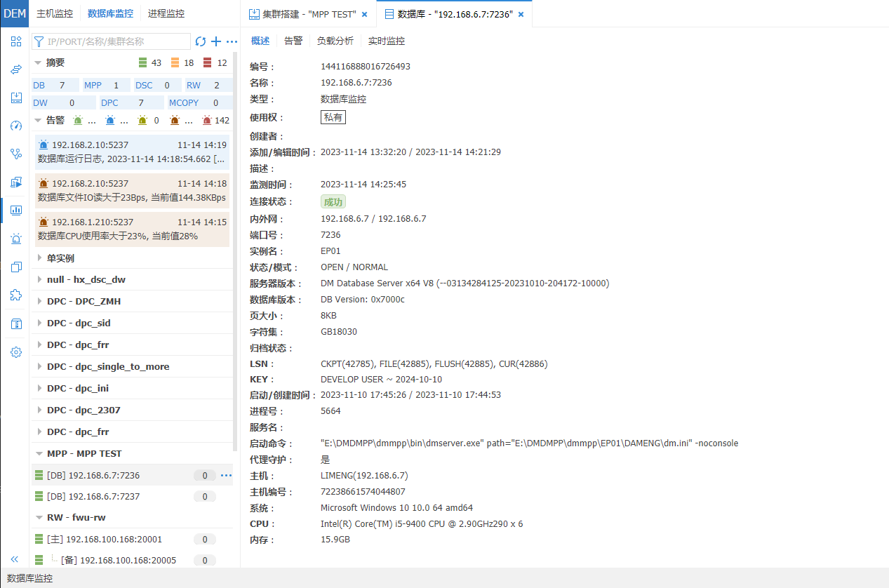Select the database monitoring bar-chart sidebar icon
Image resolution: width=889 pixels, height=588 pixels.
[x=15, y=211]
